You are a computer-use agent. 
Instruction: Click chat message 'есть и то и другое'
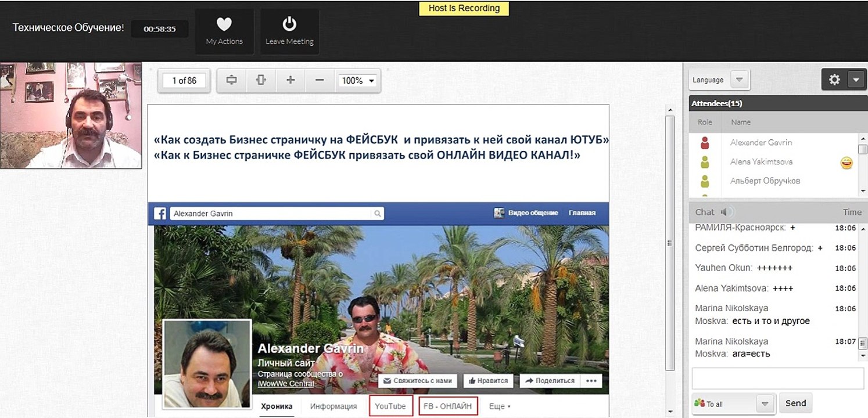(771, 321)
